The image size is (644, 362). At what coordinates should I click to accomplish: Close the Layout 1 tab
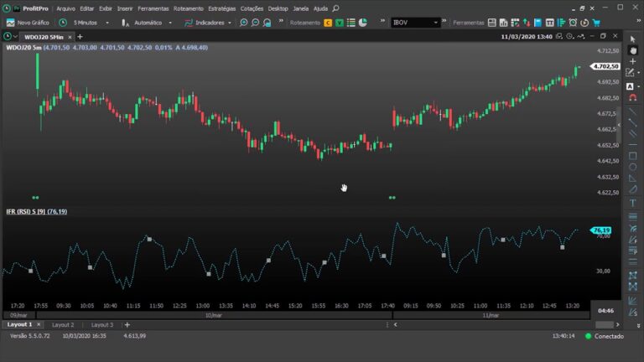39,324
